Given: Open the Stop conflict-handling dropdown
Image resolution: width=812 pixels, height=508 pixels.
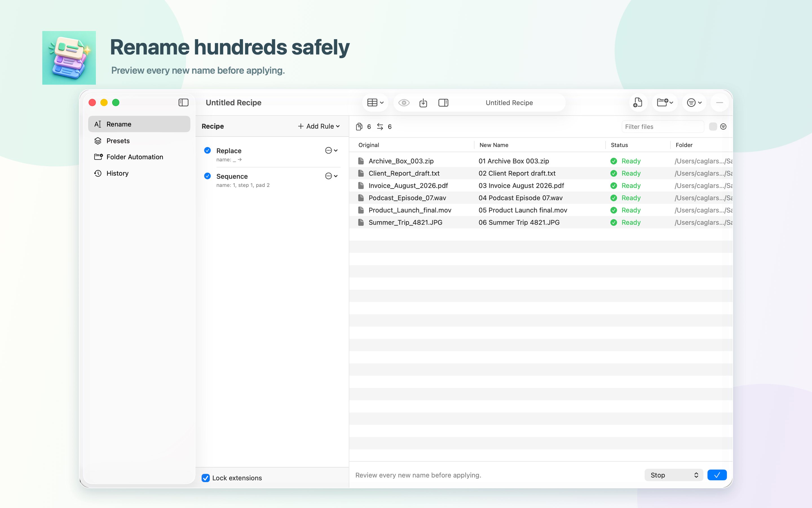Looking at the screenshot, I should pyautogui.click(x=673, y=475).
